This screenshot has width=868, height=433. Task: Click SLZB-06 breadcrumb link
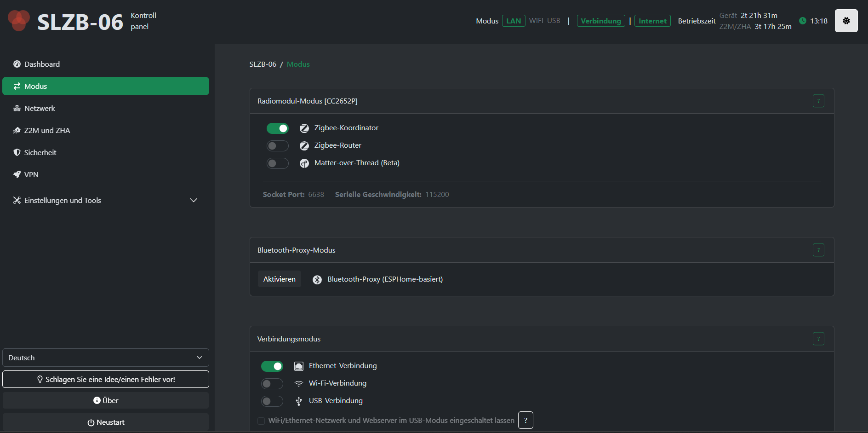pyautogui.click(x=263, y=64)
